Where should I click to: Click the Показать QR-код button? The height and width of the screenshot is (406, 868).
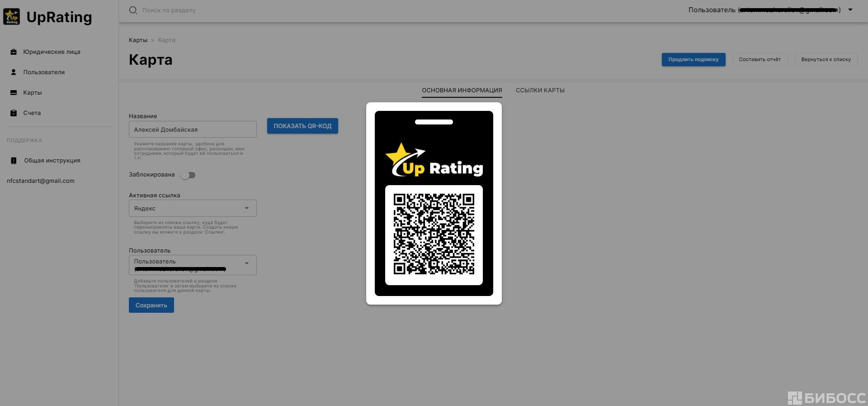point(302,126)
